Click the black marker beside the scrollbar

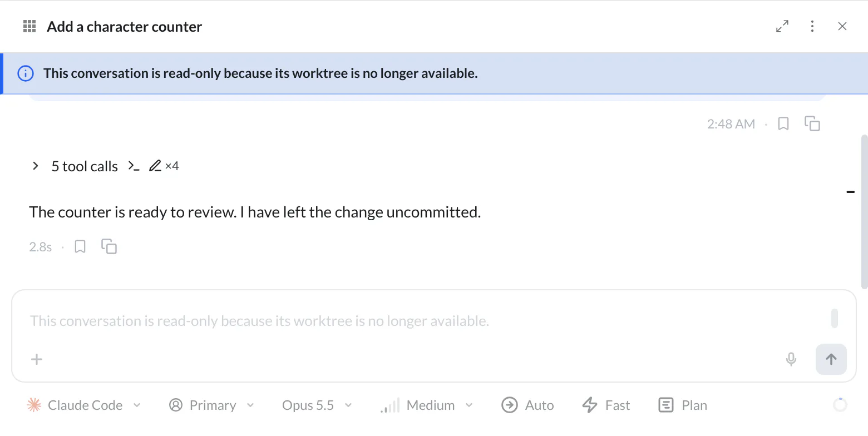click(x=850, y=192)
